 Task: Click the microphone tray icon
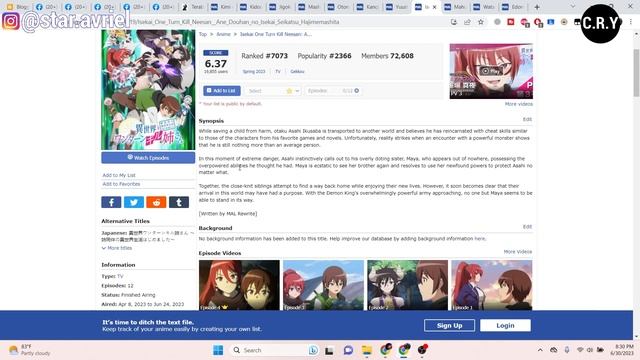[x=567, y=350]
